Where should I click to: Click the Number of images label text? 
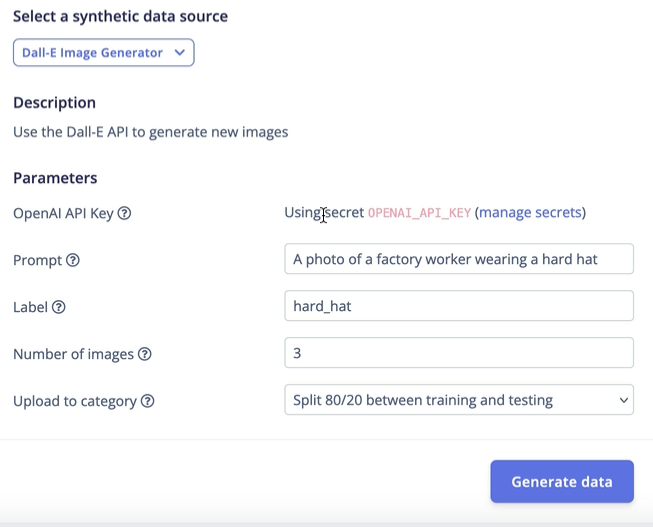[x=73, y=354]
